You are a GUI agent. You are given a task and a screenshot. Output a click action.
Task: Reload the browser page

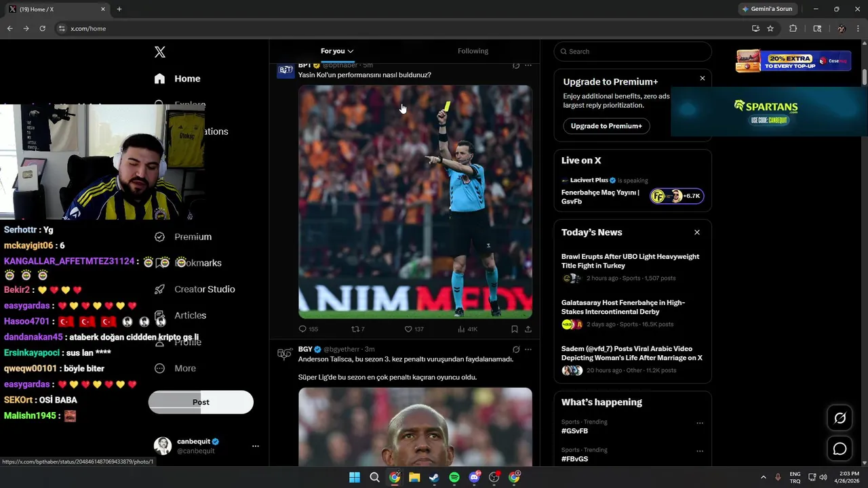point(42,28)
